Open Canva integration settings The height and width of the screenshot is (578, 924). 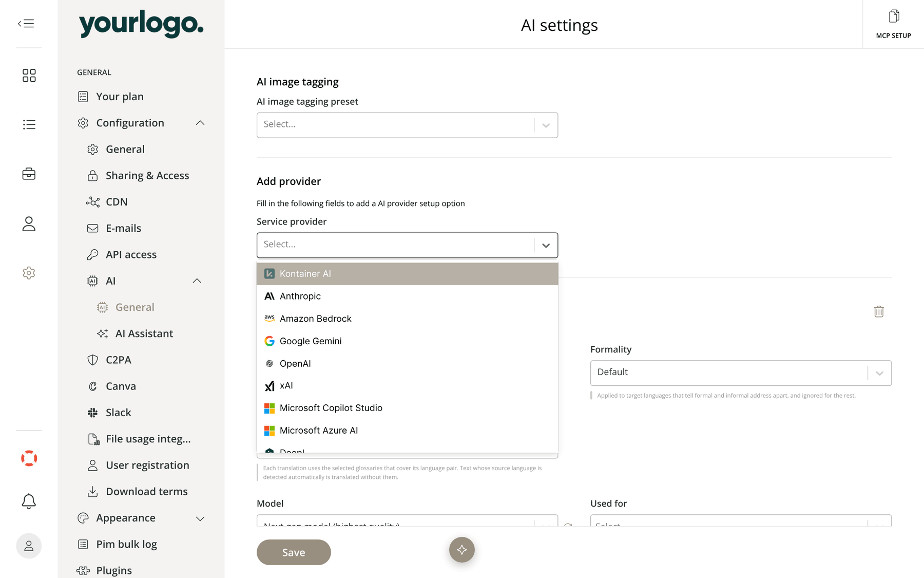[111, 386]
